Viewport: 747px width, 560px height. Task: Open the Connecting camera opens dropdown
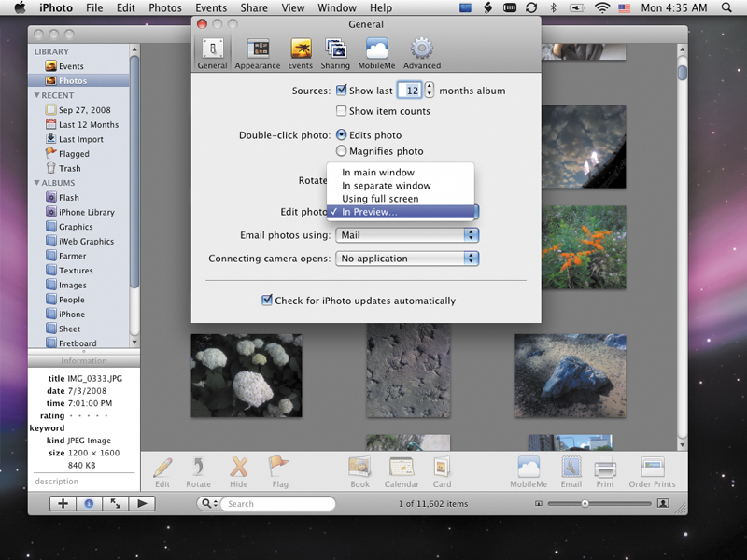pyautogui.click(x=406, y=259)
